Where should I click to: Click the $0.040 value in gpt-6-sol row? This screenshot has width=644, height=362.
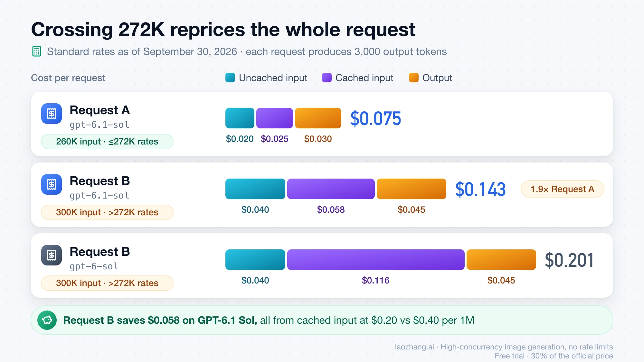coord(255,281)
